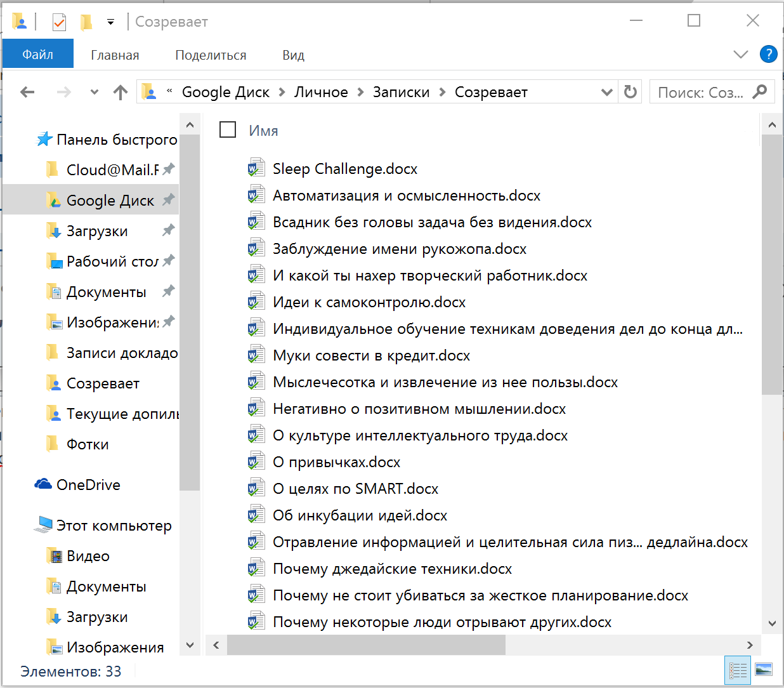Switch to details view icon in status bar
Viewport: 784px width, 688px height.
click(738, 670)
